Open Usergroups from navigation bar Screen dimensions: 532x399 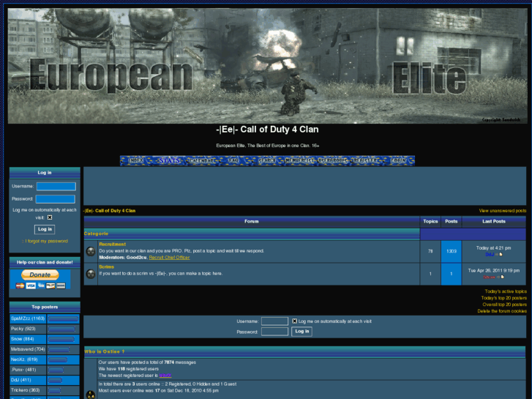333,160
